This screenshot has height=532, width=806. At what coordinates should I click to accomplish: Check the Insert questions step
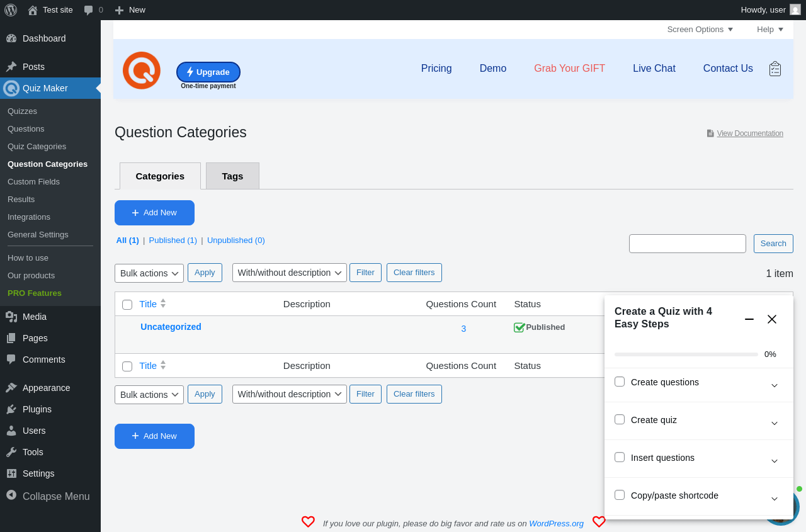click(x=620, y=457)
